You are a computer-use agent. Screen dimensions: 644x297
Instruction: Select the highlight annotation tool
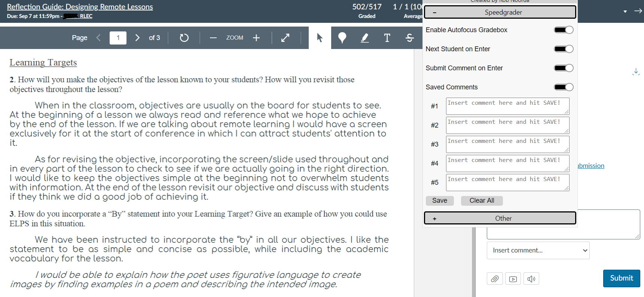[x=364, y=38]
